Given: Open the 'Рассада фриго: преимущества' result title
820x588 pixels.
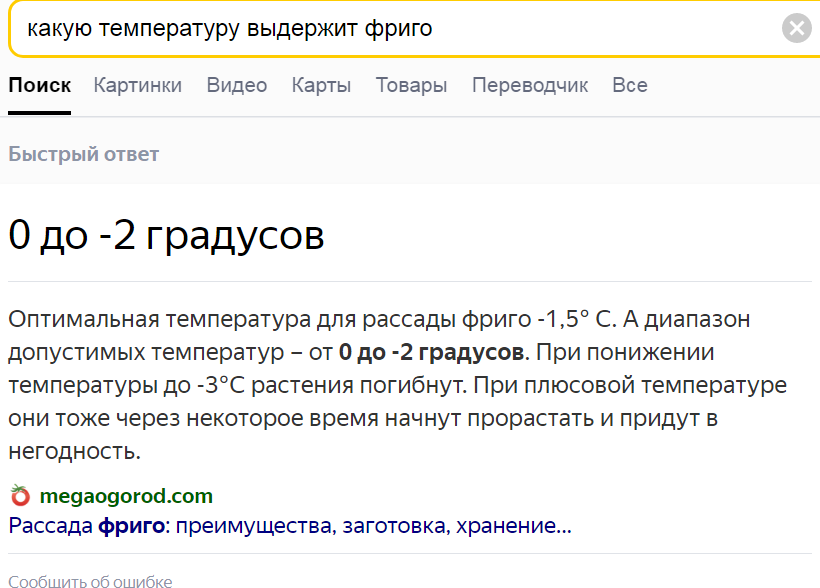Looking at the screenshot, I should (x=290, y=526).
